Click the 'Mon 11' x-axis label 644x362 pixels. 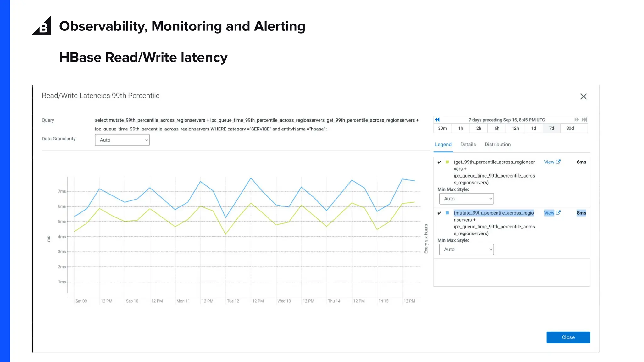[183, 301]
